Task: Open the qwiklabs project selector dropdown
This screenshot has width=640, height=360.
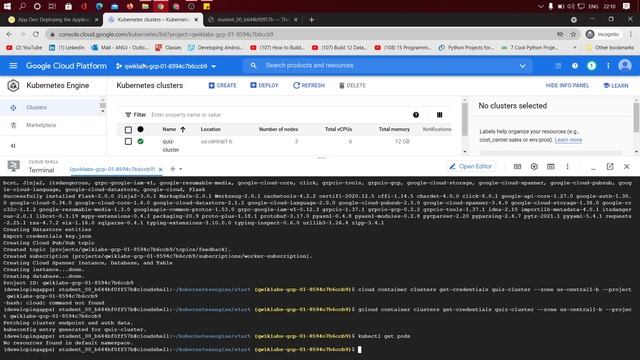Action: [166, 66]
